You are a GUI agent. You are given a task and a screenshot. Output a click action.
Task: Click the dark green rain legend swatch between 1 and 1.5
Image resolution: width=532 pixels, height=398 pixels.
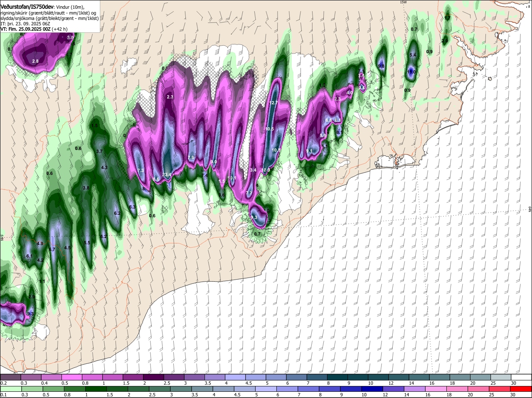(x=96, y=389)
